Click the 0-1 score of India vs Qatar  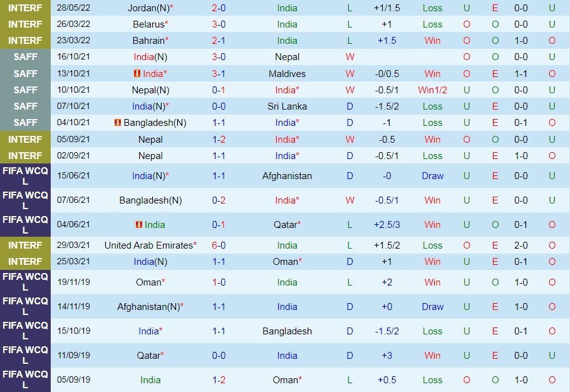[219, 225]
